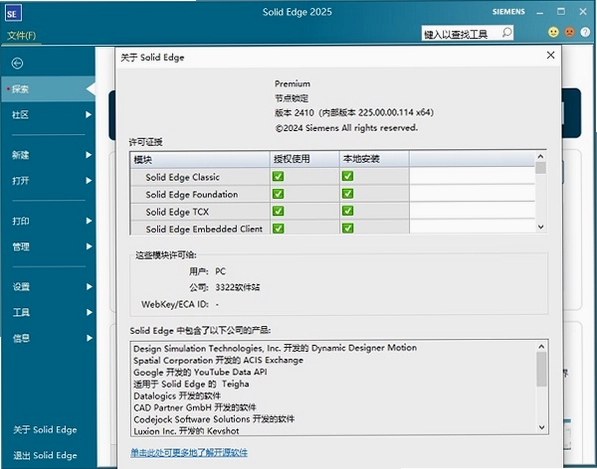Click products list scroll up arrow
Viewport: 597px width, 469px height.
pos(541,346)
